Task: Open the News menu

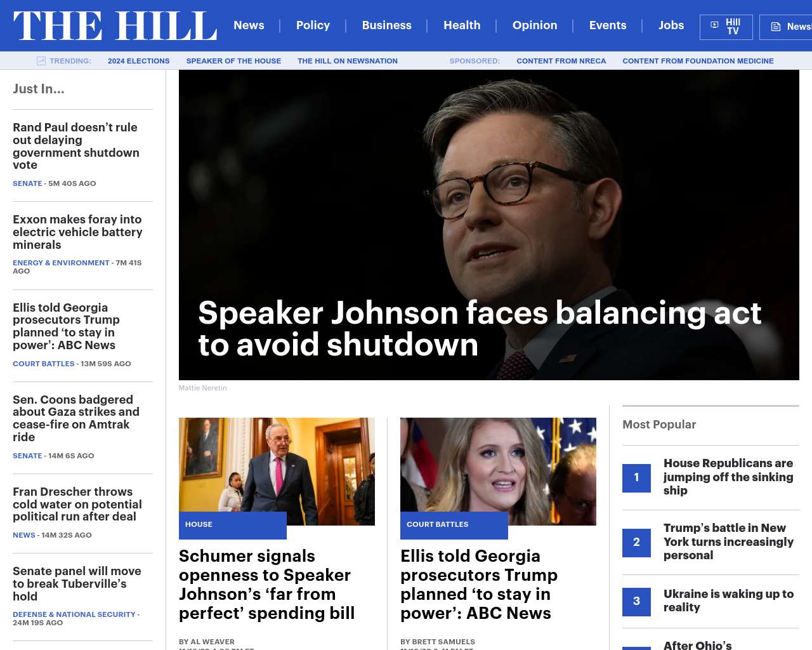Action: 249,25
